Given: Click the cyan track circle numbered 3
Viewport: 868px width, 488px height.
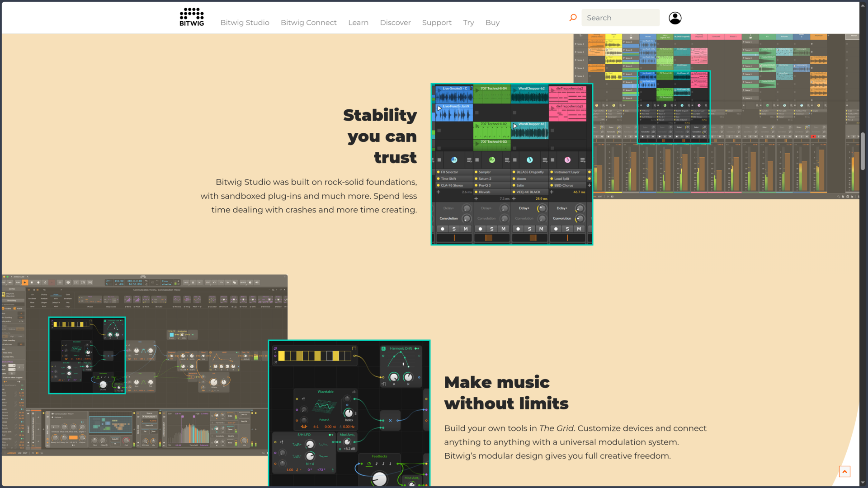Looking at the screenshot, I should (530, 160).
